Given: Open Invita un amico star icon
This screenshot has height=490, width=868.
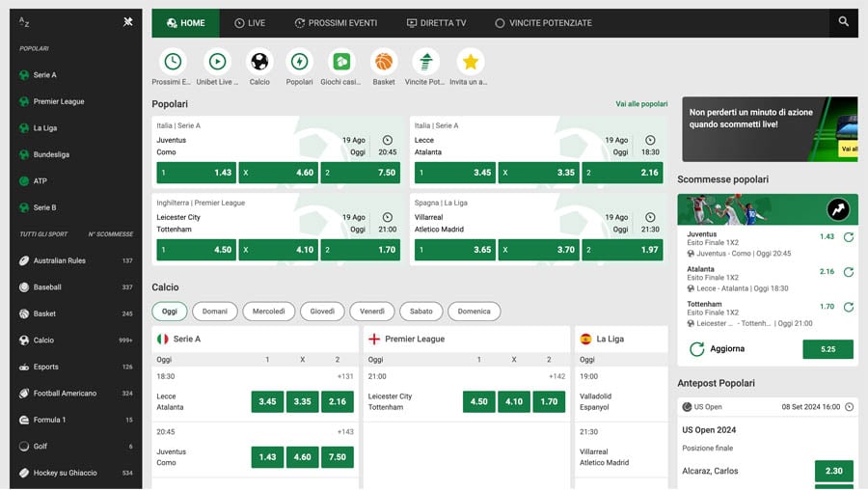Looking at the screenshot, I should pos(470,62).
